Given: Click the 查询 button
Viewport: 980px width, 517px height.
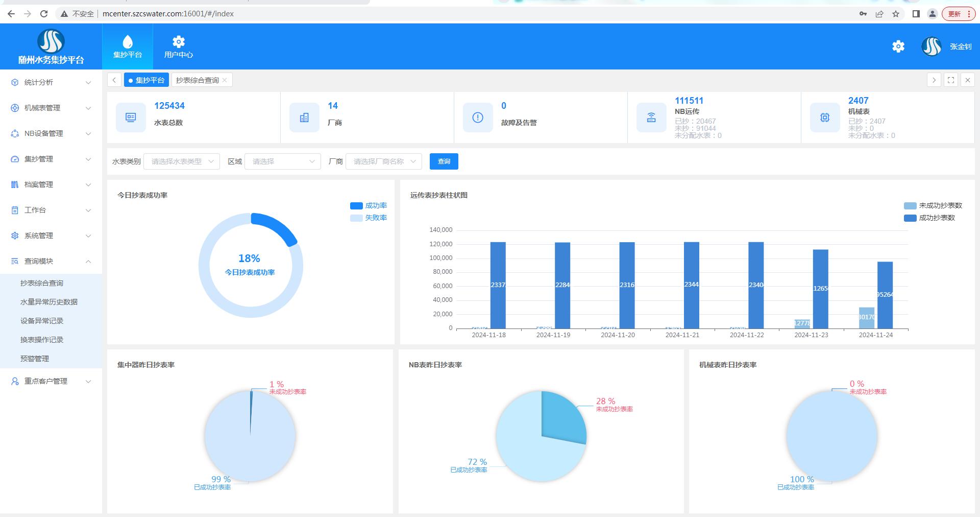Looking at the screenshot, I should pyautogui.click(x=444, y=161).
